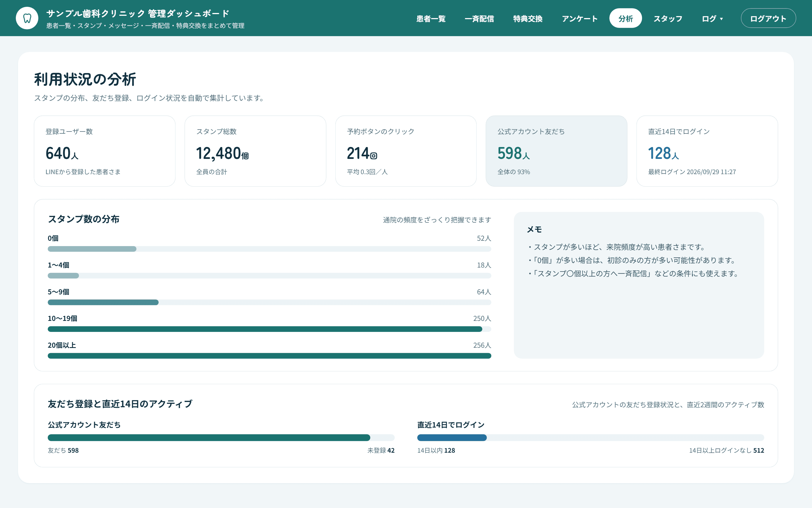Click the tooth logo icon
Image resolution: width=812 pixels, height=508 pixels.
pos(27,18)
